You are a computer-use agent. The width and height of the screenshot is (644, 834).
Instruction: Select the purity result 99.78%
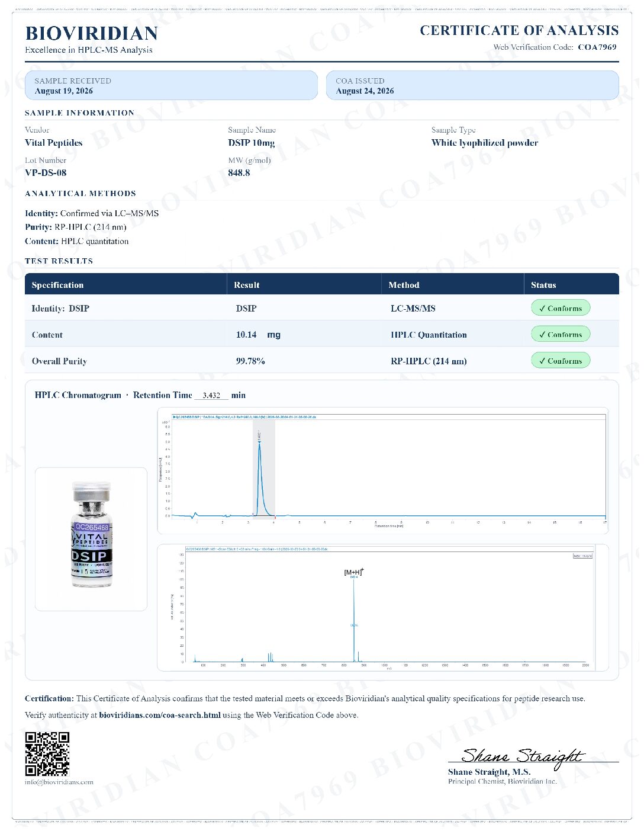[250, 361]
